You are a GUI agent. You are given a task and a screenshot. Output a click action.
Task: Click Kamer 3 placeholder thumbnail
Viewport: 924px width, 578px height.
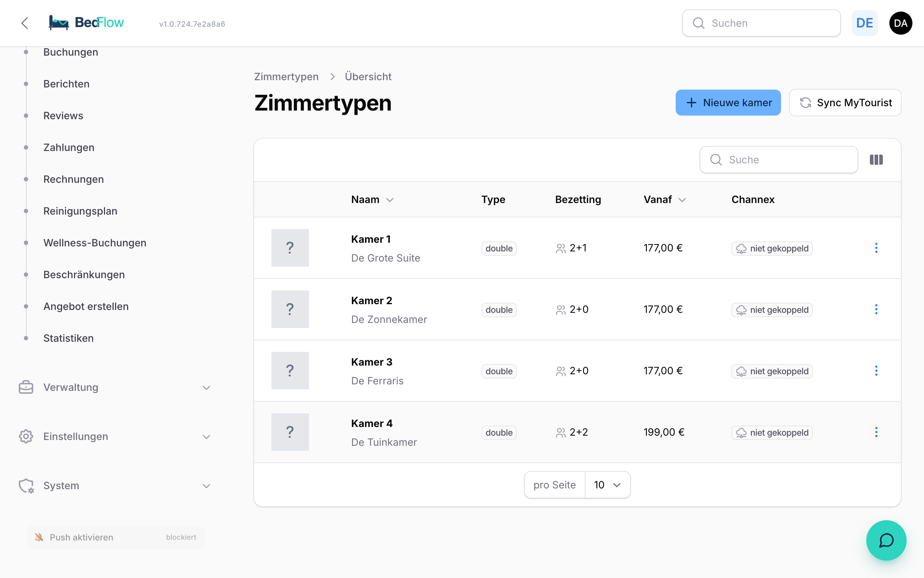(290, 370)
